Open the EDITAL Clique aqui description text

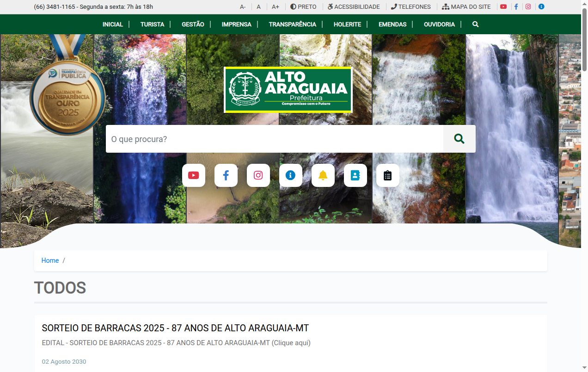click(176, 343)
